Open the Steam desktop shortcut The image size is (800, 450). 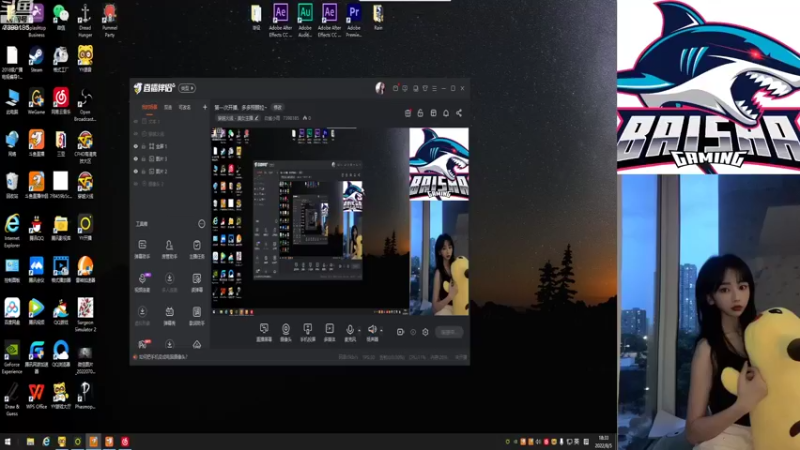pyautogui.click(x=36, y=58)
